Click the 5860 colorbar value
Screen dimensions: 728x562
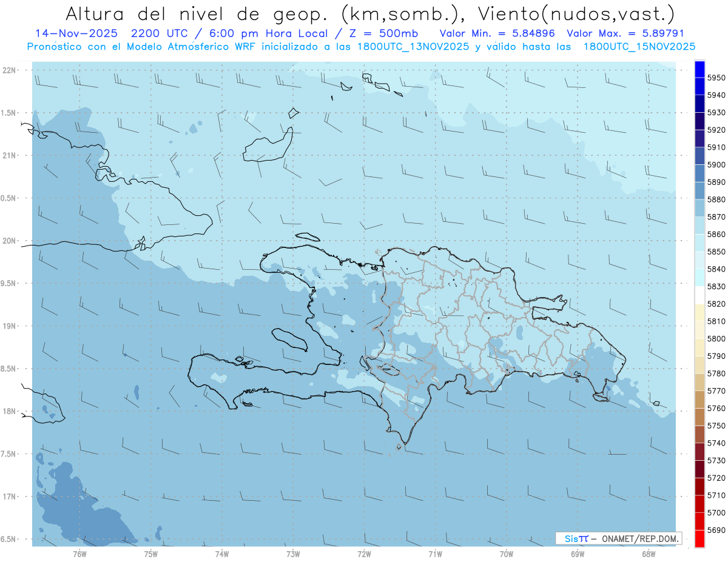coord(716,234)
